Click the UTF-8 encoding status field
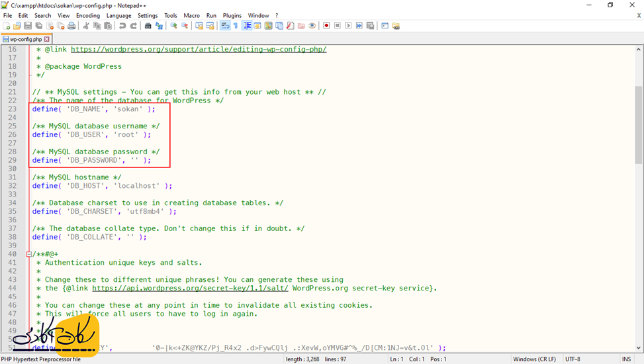The height and width of the screenshot is (364, 644). 573,359
